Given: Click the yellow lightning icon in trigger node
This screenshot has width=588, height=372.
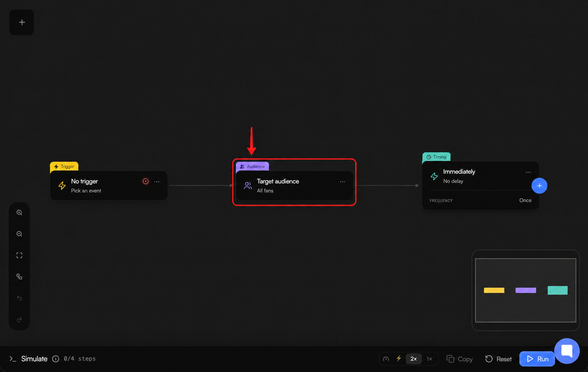Looking at the screenshot, I should point(62,185).
